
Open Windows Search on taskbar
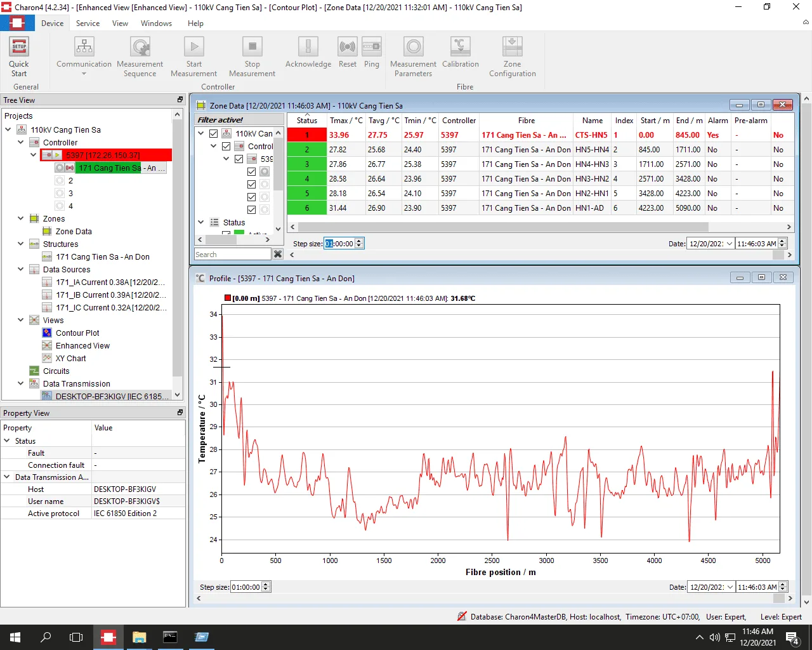pos(46,637)
